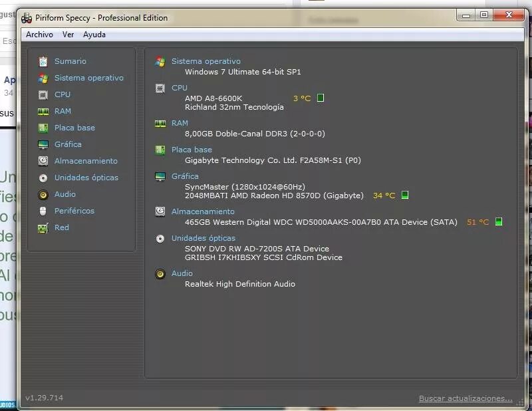532x411 pixels.
Task: Open Gráfica section in sidebar
Action: (x=68, y=144)
